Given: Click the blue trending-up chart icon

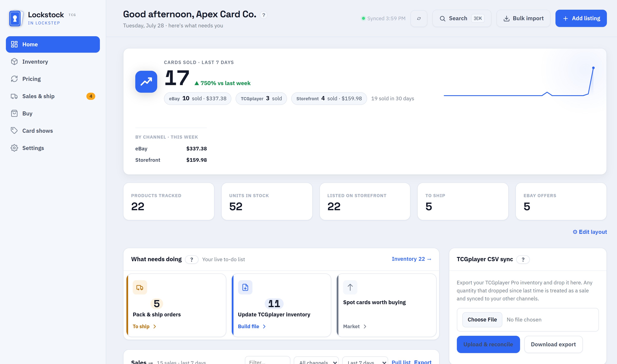Looking at the screenshot, I should coord(146,82).
